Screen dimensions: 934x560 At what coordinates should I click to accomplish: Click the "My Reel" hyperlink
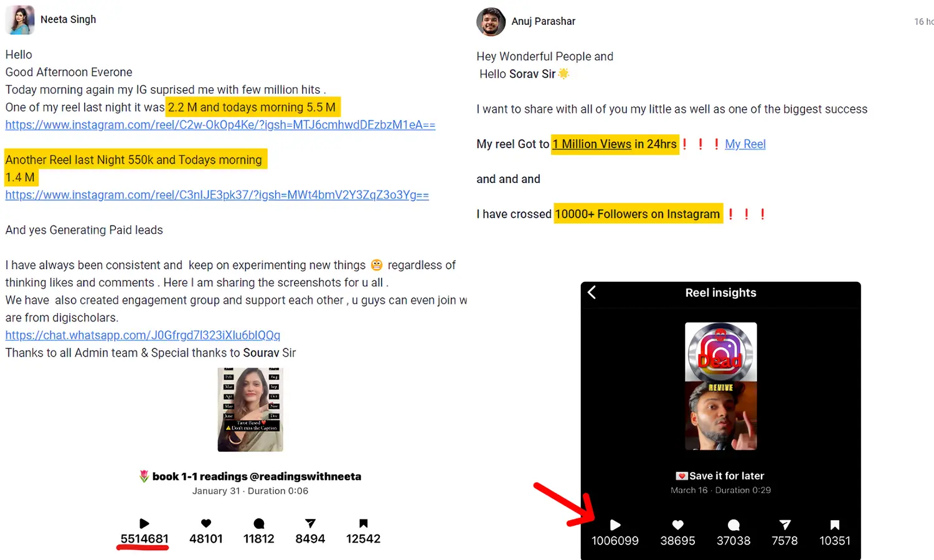pyautogui.click(x=745, y=144)
